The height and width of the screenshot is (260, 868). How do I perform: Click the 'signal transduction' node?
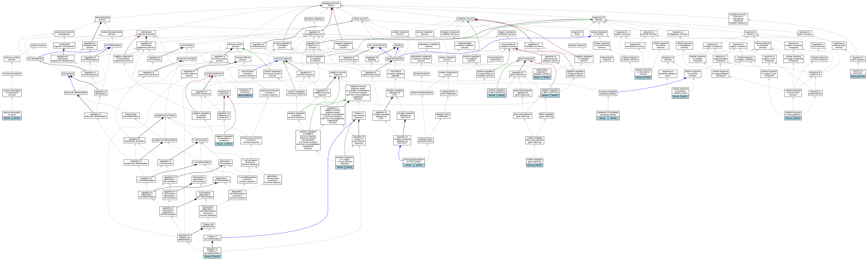[x=395, y=59]
